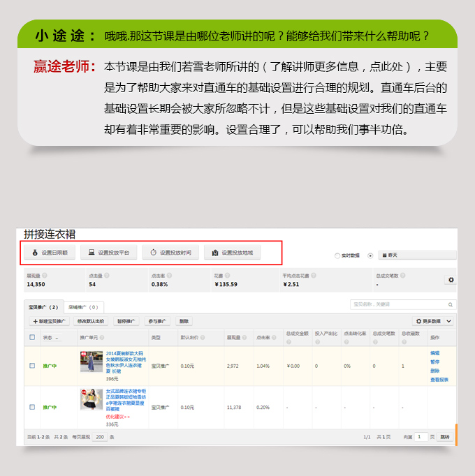Click 删除 link in first row
This screenshot has height=476, width=475.
[x=435, y=371]
